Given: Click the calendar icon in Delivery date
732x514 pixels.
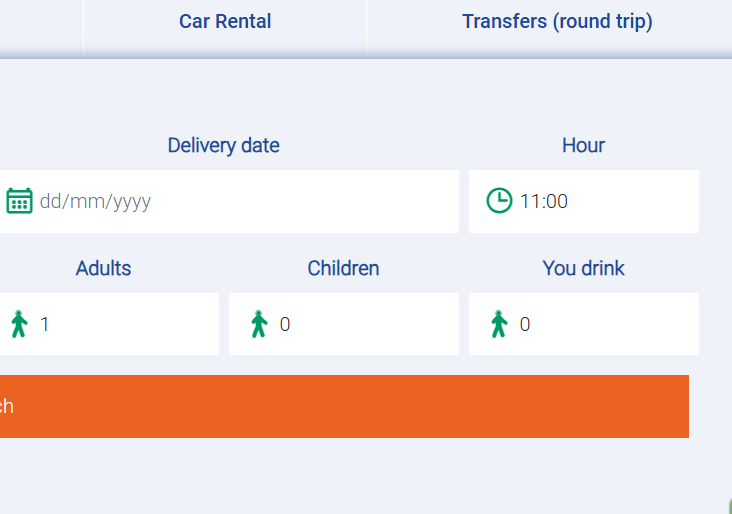Looking at the screenshot, I should [x=19, y=201].
